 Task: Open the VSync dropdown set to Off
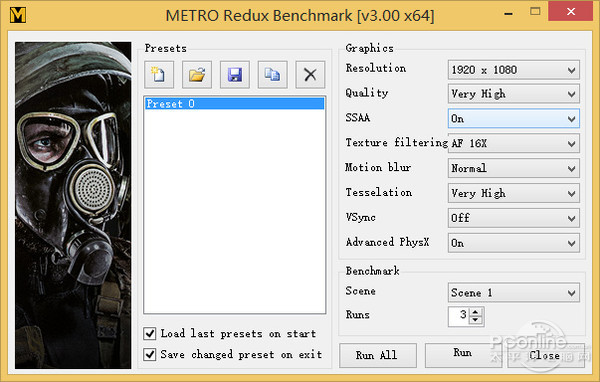tap(514, 218)
